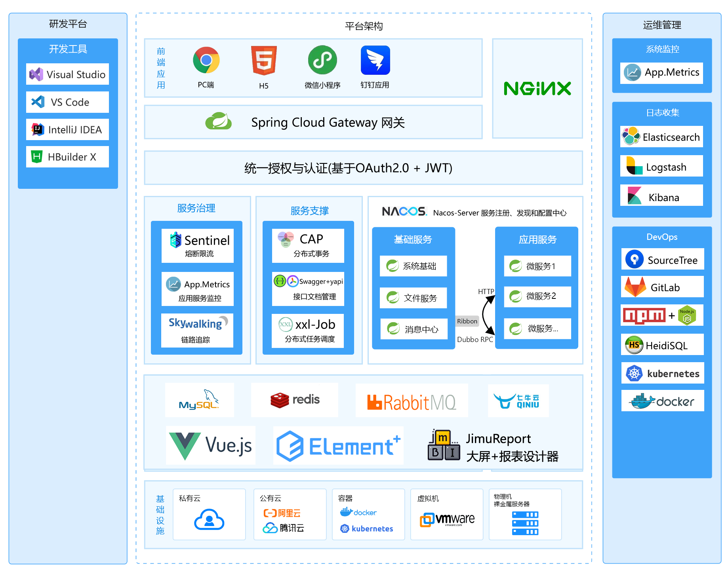
Task: Click the RabbitMQ logo
Action: point(412,401)
